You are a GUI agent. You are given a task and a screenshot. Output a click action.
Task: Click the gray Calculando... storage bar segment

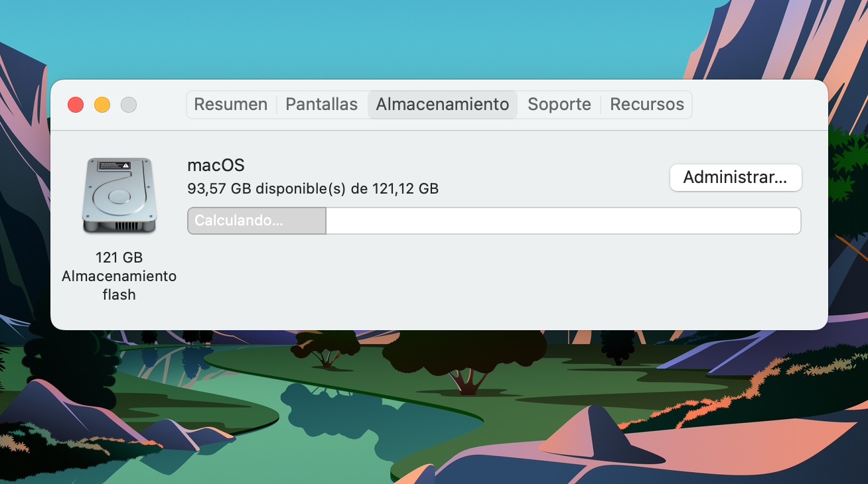click(x=256, y=221)
